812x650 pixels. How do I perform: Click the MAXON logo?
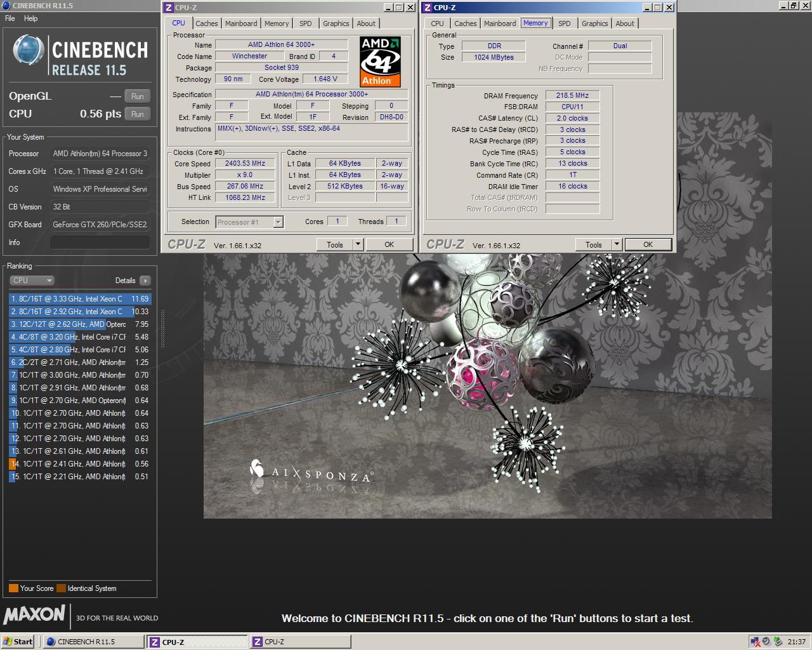pyautogui.click(x=34, y=614)
